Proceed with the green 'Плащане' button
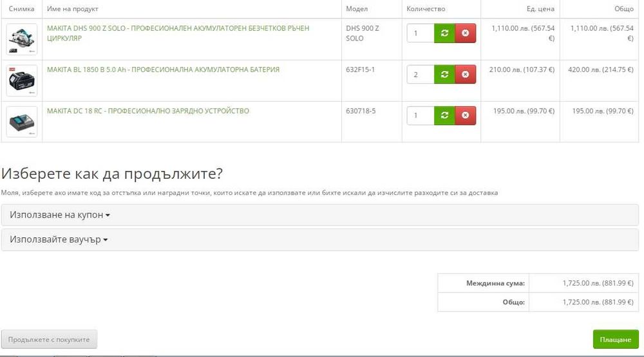Image resolution: width=644 pixels, height=357 pixels. click(616, 340)
